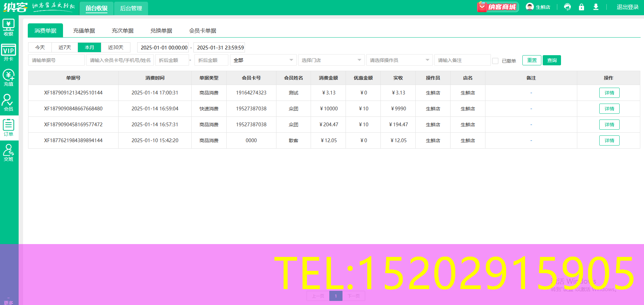644x305 pixels.
Task: Click the VIP 开卡 sidebar icon
Action: tap(8, 52)
